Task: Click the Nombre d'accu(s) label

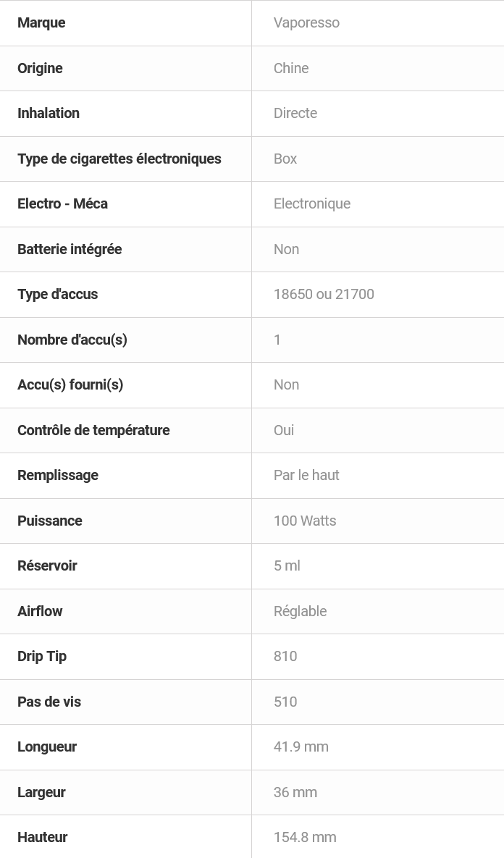Action: [x=72, y=340]
